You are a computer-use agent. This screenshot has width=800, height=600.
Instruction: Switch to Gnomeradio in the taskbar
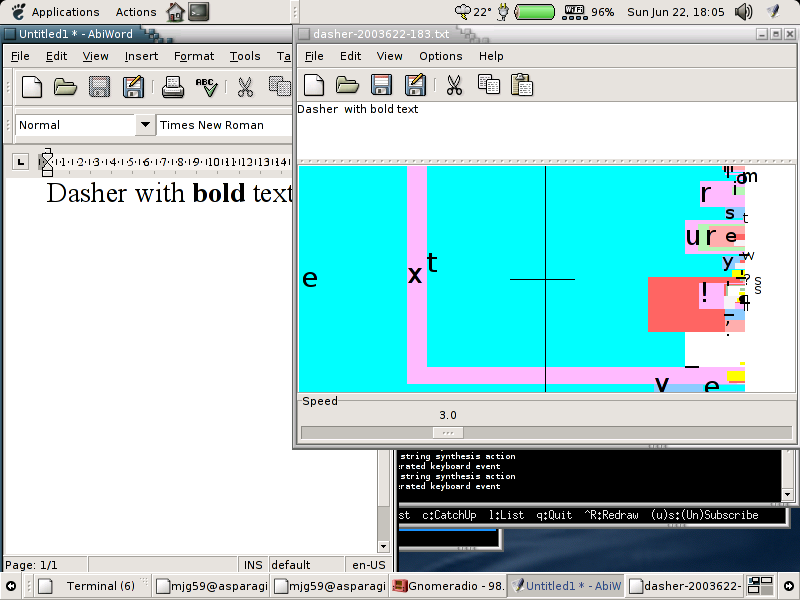click(x=447, y=586)
